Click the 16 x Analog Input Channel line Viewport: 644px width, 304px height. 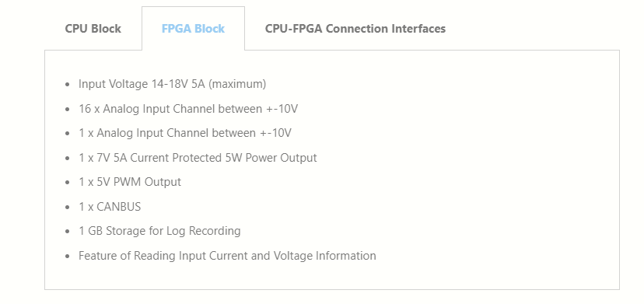click(188, 109)
